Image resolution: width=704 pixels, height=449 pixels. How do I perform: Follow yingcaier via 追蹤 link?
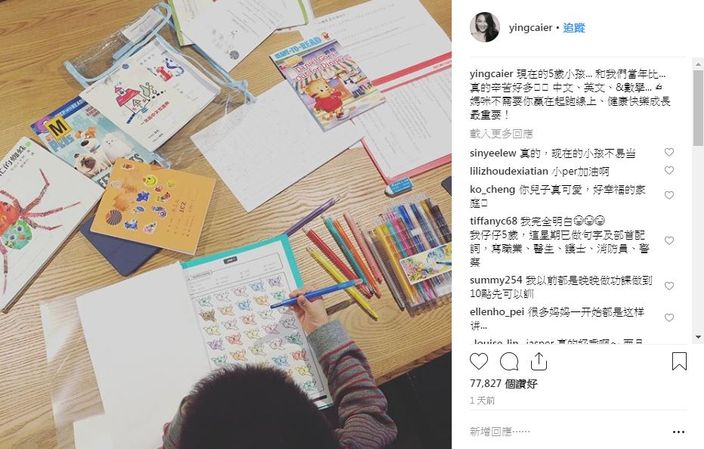(574, 28)
